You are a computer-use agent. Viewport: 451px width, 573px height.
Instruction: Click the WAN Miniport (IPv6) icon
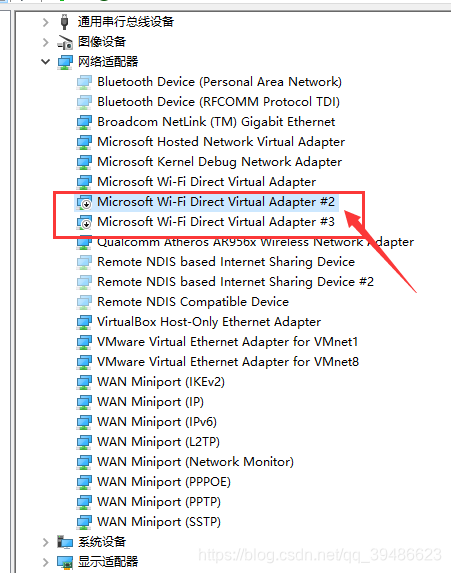[x=84, y=422]
